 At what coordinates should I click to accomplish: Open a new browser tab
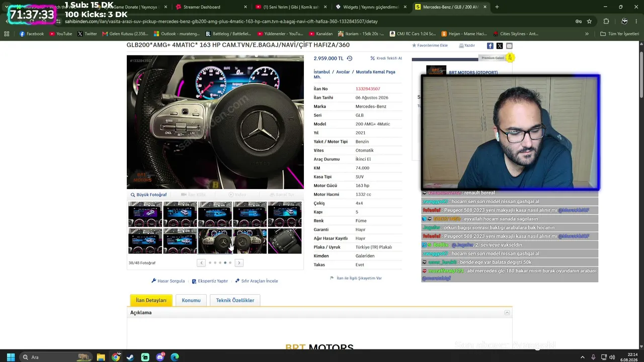(497, 7)
